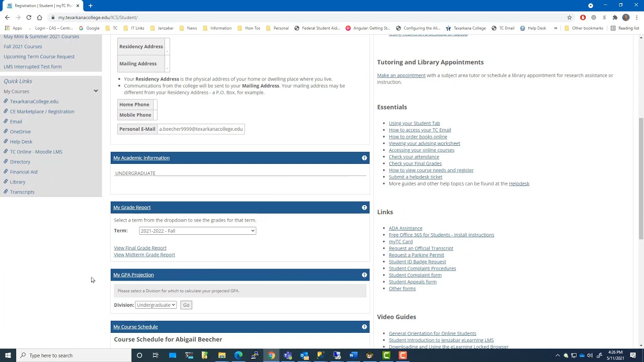Go to the browser home page
644x362 pixels.
39,18
